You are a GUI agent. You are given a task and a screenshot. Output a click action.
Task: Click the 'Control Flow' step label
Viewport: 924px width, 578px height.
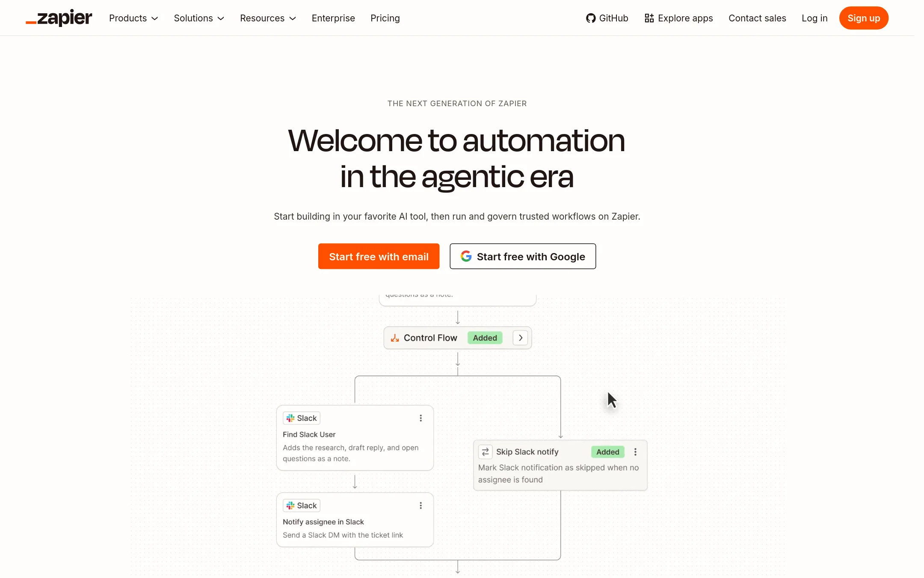(430, 338)
